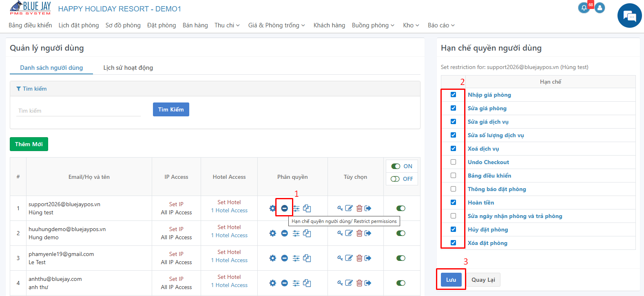Check Sửa ngày nhận phòng và trả phòng checkbox
This screenshot has height=296, width=644.
point(453,216)
